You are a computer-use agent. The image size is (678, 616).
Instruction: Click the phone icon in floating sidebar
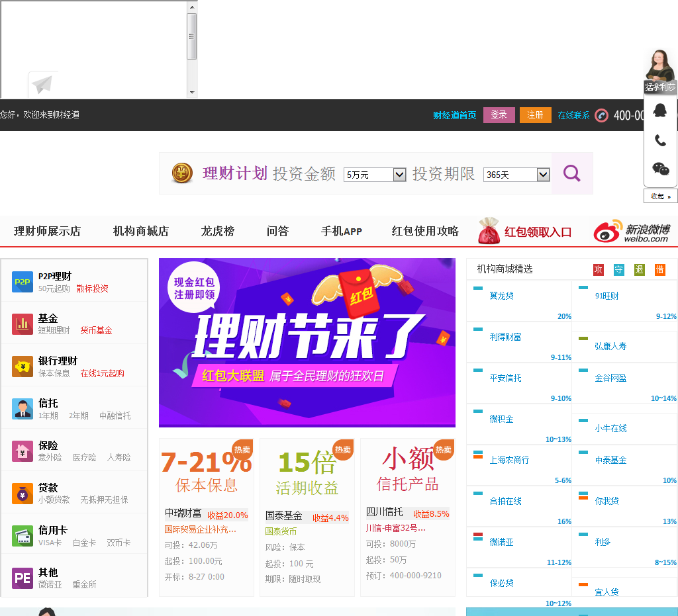coord(660,140)
